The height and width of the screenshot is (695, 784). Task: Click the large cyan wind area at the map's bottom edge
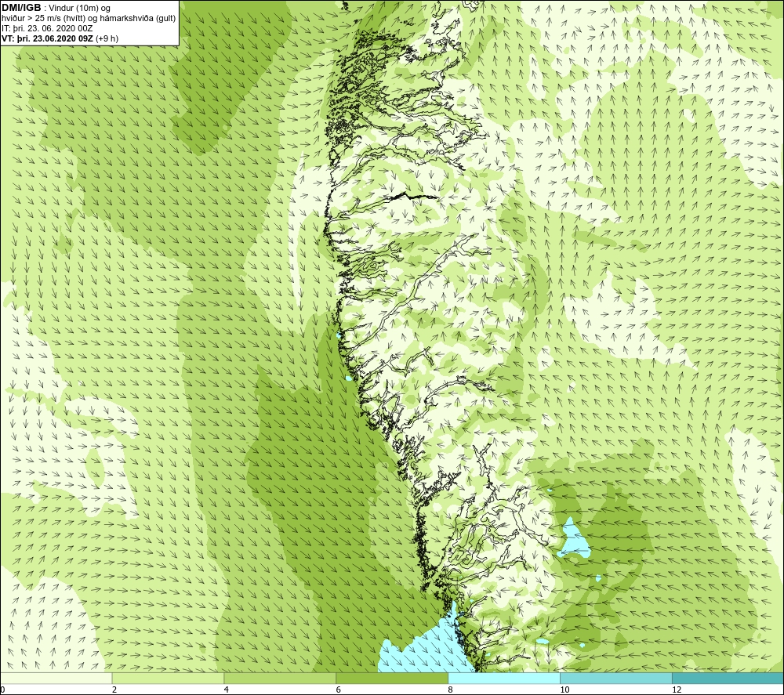[x=425, y=650]
